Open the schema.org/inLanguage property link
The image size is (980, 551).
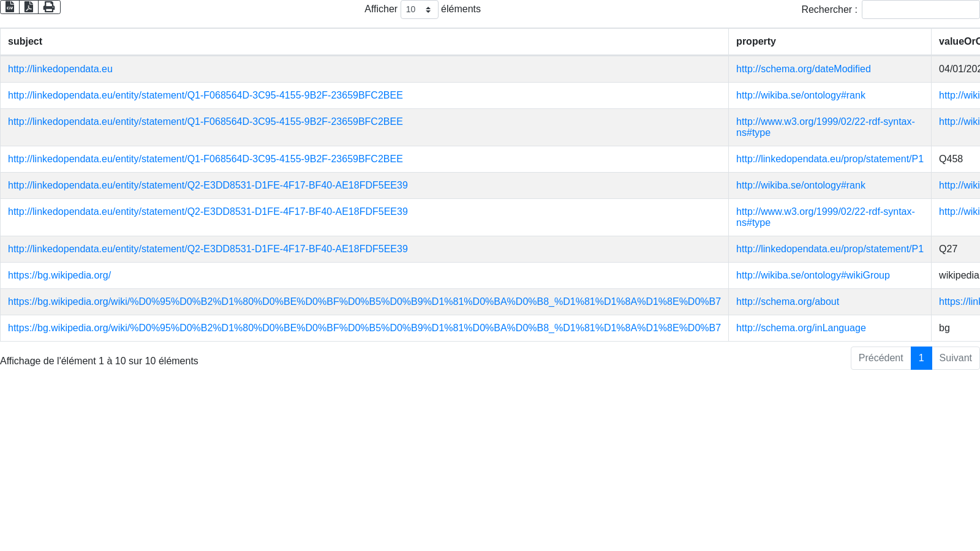pyautogui.click(x=801, y=328)
